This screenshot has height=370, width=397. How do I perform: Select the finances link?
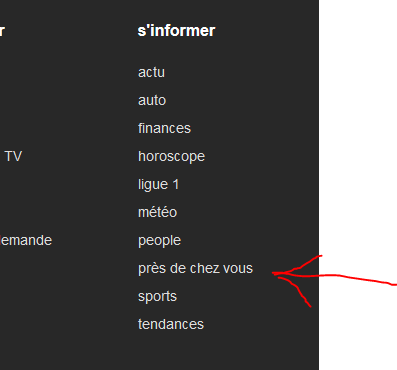164,128
